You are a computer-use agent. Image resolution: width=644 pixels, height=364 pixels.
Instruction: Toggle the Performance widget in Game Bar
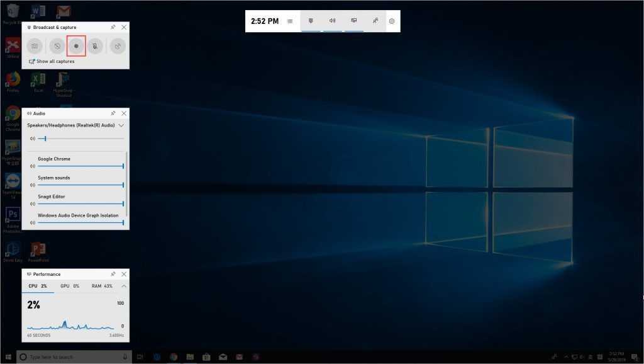pos(353,21)
